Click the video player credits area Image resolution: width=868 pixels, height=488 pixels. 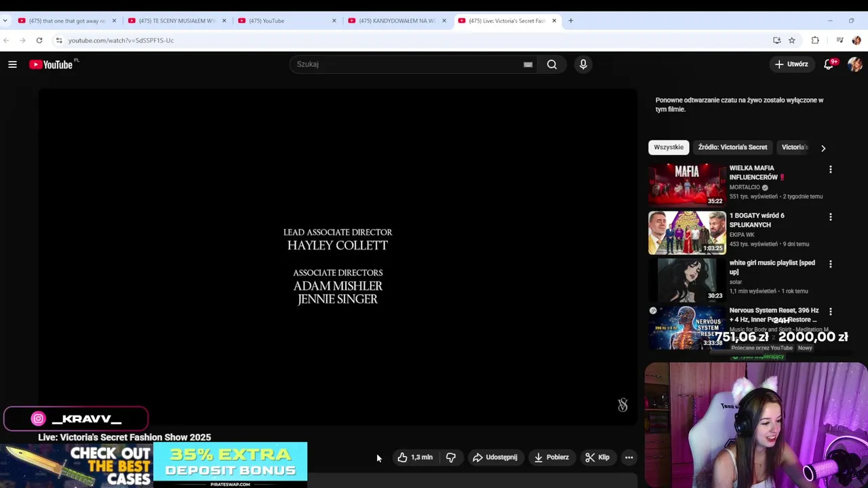[338, 258]
